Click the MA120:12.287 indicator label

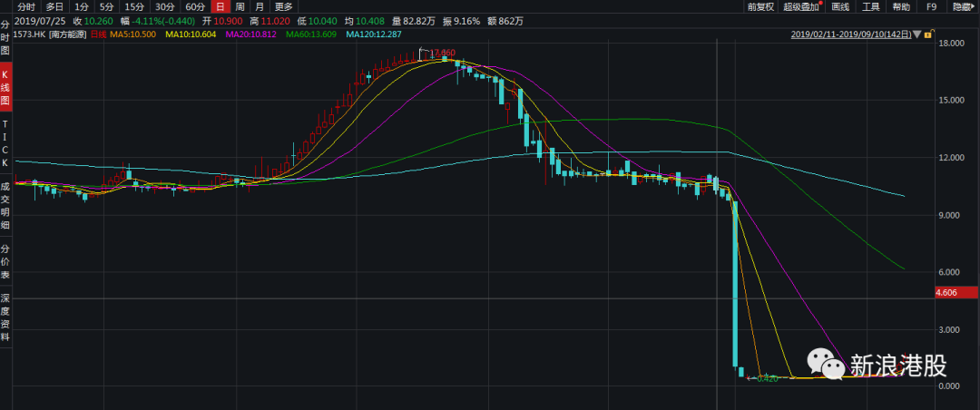[374, 34]
